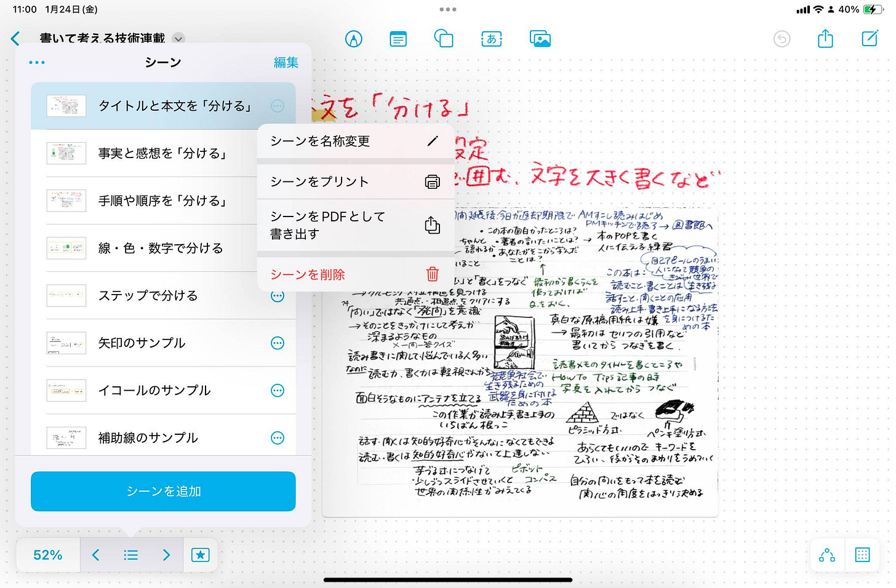This screenshot has height=588, width=896.
Task: Choose シーンをPDFとして書き出す
Action: tap(356, 225)
